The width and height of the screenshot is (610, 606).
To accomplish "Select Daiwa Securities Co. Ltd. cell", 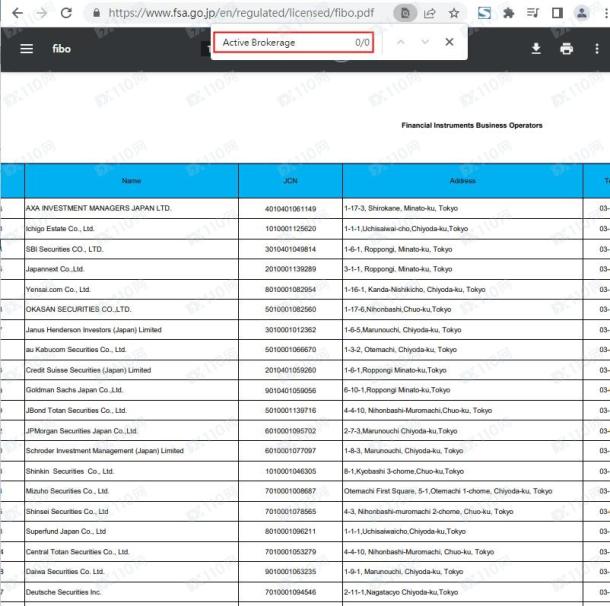I will [x=131, y=572].
